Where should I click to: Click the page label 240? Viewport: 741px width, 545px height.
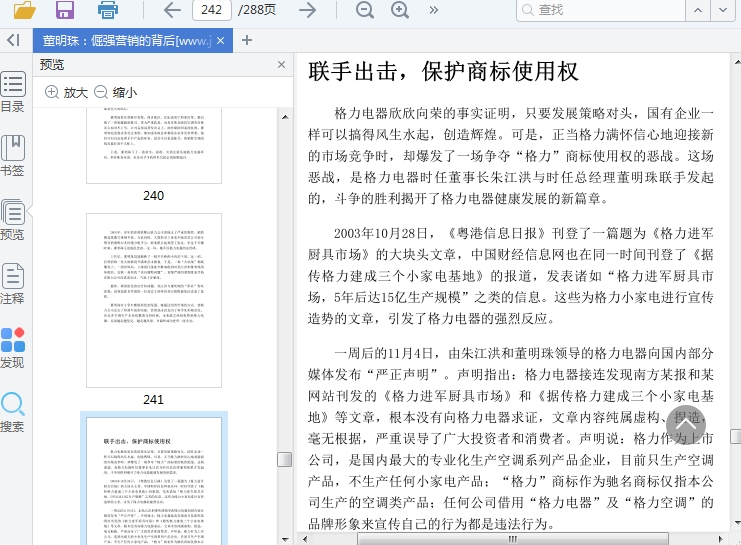(154, 196)
